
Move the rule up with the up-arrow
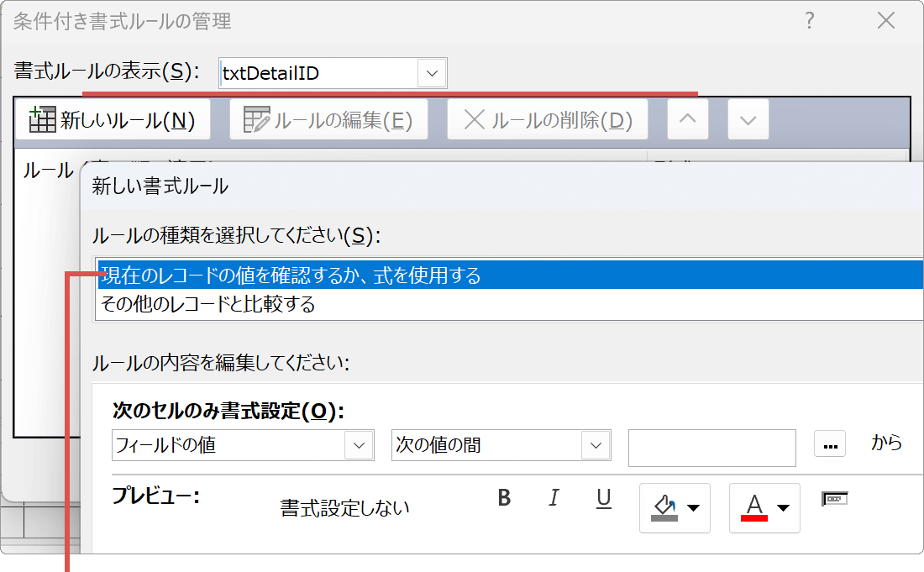[687, 118]
